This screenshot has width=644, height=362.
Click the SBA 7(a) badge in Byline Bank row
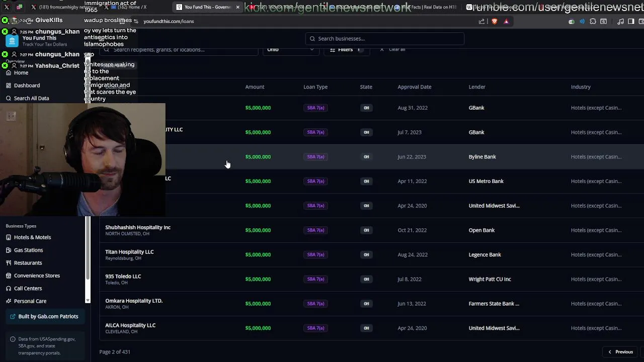tap(315, 157)
